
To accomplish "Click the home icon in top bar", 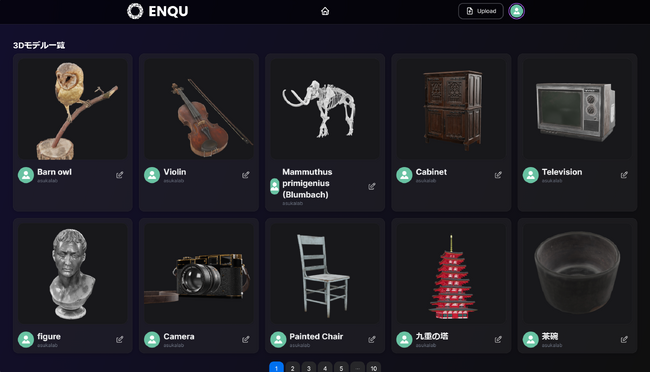I will tap(325, 11).
